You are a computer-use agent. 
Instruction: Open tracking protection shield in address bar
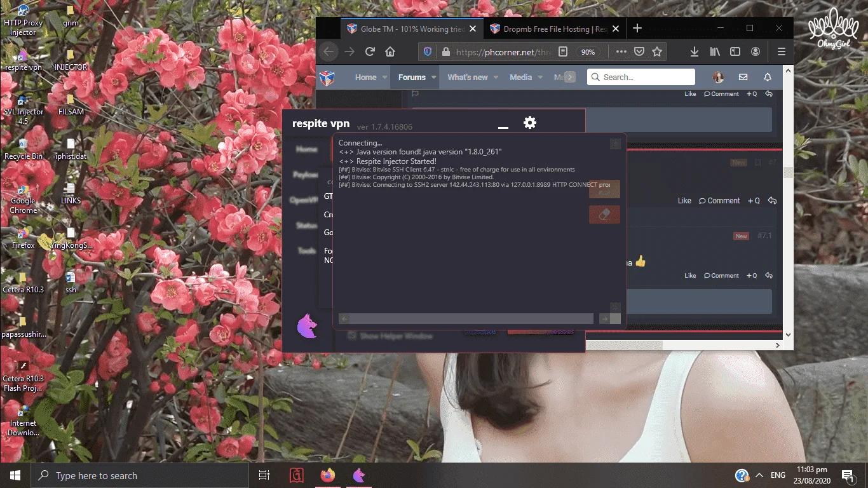tap(428, 51)
